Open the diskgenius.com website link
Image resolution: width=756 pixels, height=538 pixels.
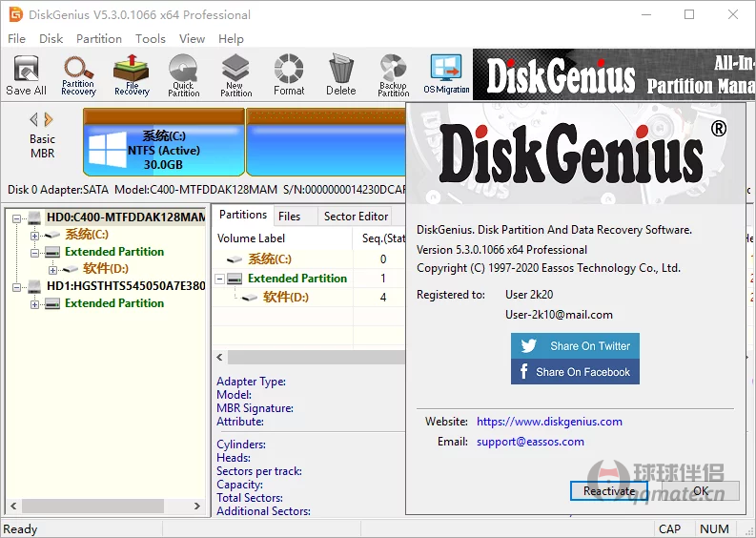tap(549, 422)
